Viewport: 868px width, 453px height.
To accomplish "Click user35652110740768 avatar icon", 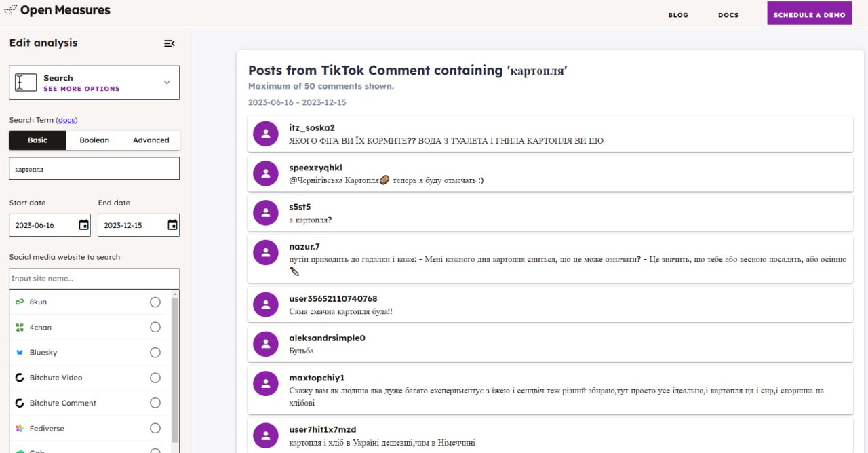I will pyautogui.click(x=266, y=304).
